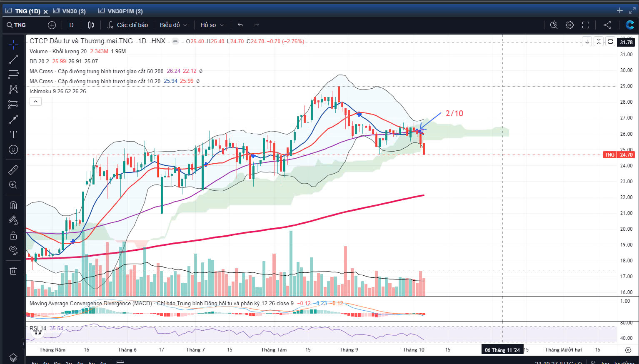
Task: Open the quick search lightning icon
Action: (x=554, y=25)
